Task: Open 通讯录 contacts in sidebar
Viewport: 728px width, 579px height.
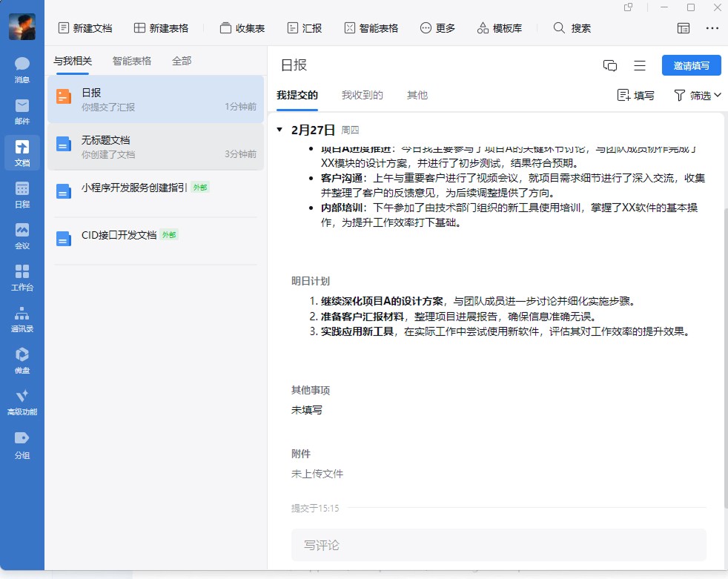Action: click(x=22, y=319)
